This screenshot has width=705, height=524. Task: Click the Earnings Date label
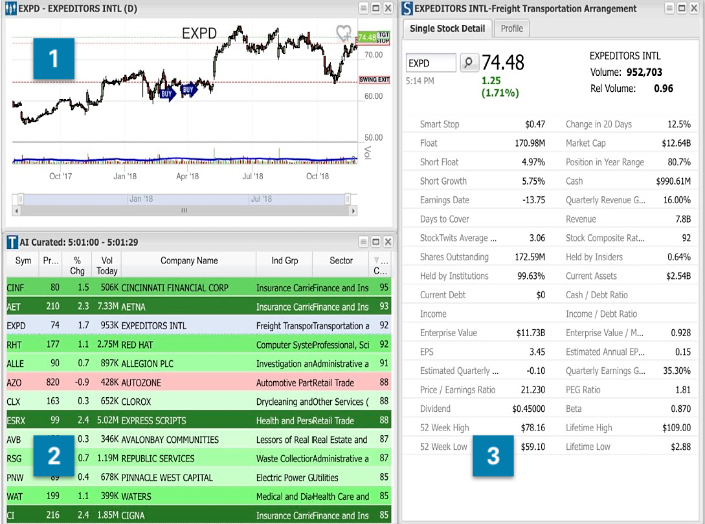(x=444, y=200)
